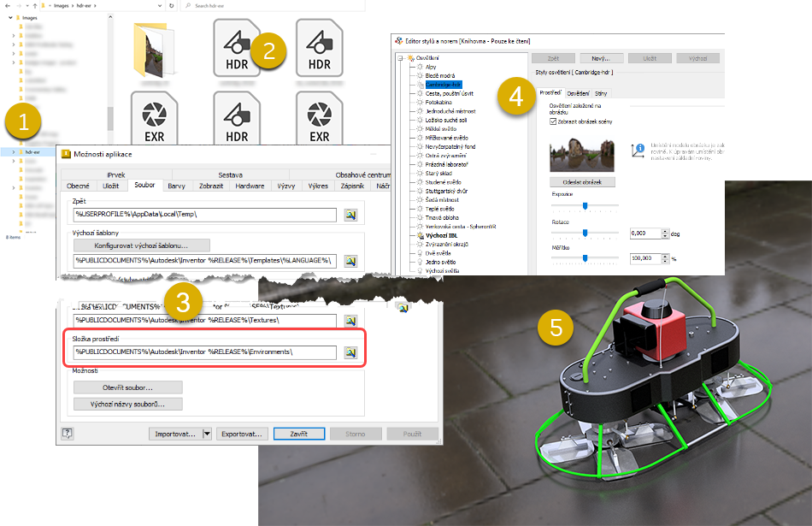Viewport: 812px width, 526px height.
Task: Switch to the Barvy tab
Action: coord(177,186)
